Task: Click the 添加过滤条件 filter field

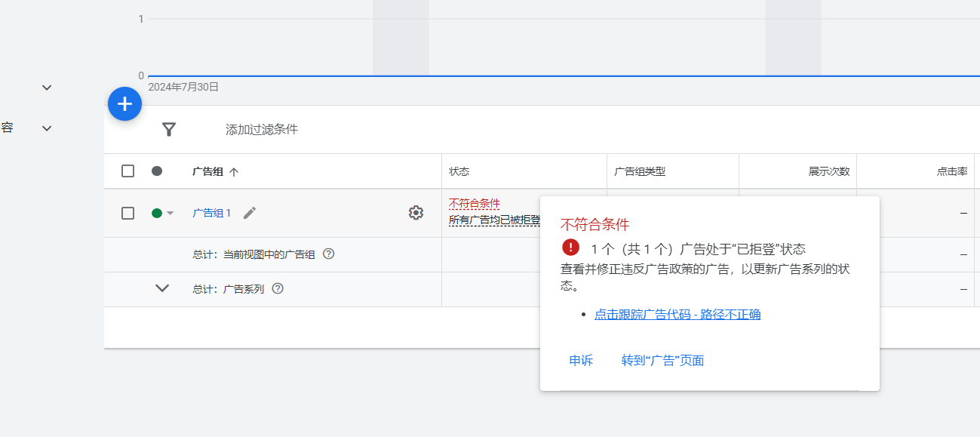Action: point(262,130)
